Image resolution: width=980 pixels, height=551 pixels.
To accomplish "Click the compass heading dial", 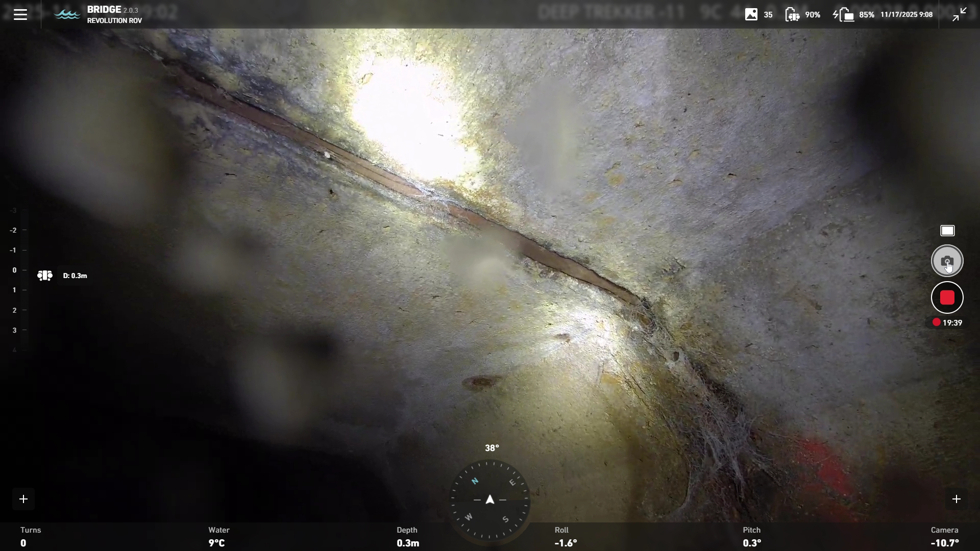I will pyautogui.click(x=490, y=499).
